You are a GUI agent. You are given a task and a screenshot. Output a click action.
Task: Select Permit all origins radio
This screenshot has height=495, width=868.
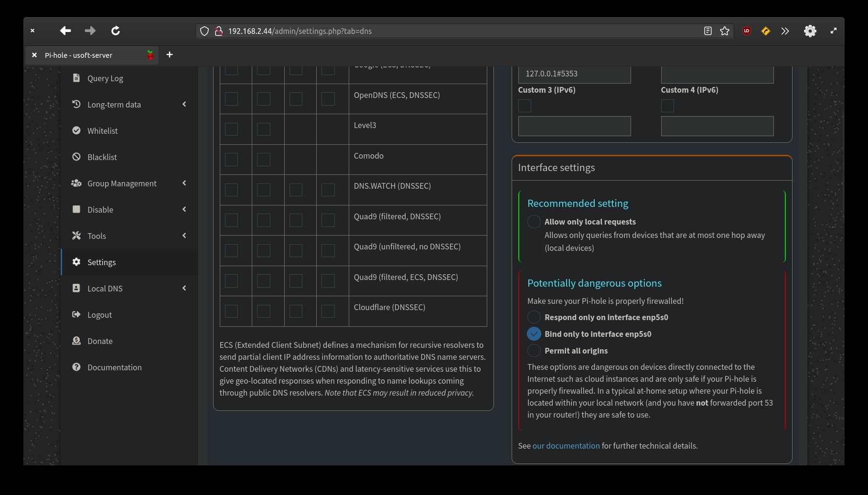tap(534, 351)
